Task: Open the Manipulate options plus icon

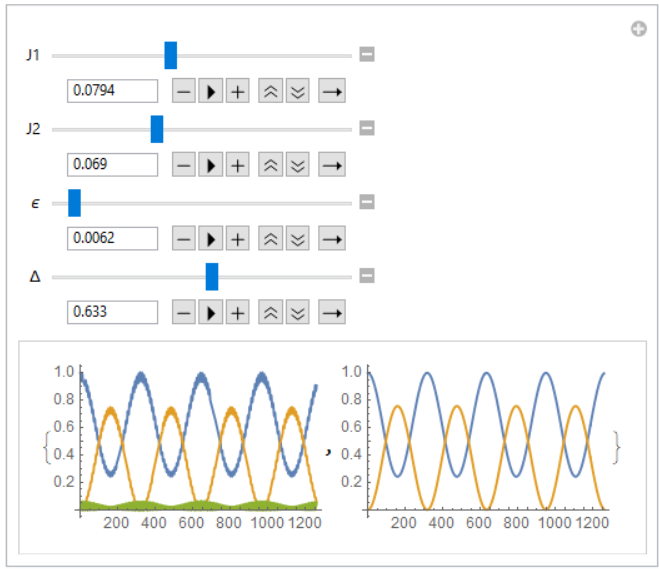Action: tap(639, 29)
